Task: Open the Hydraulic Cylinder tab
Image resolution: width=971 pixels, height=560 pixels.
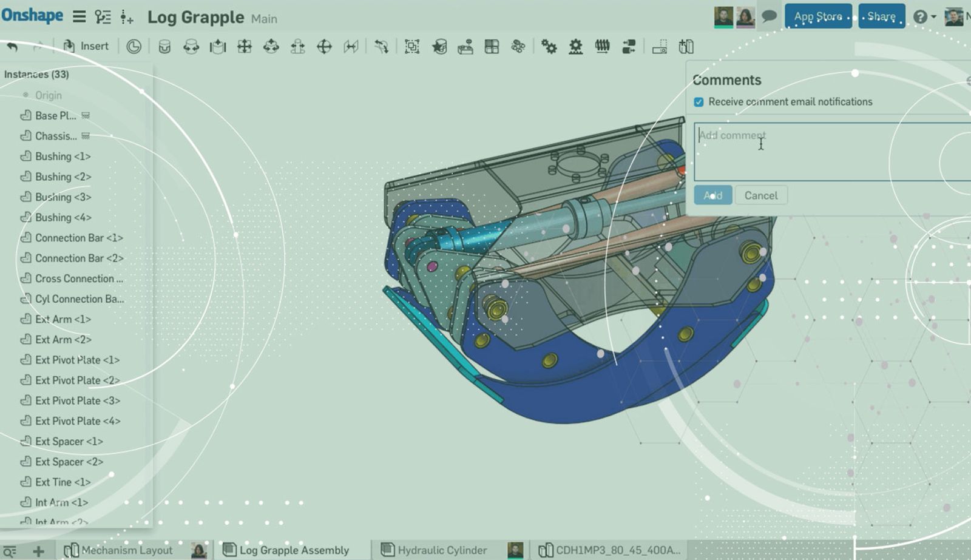Action: (442, 550)
